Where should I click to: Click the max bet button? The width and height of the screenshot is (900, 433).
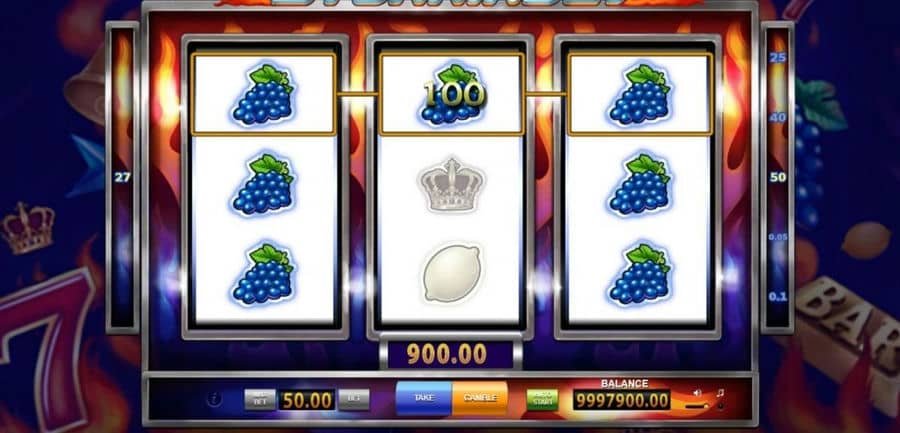[x=259, y=399]
